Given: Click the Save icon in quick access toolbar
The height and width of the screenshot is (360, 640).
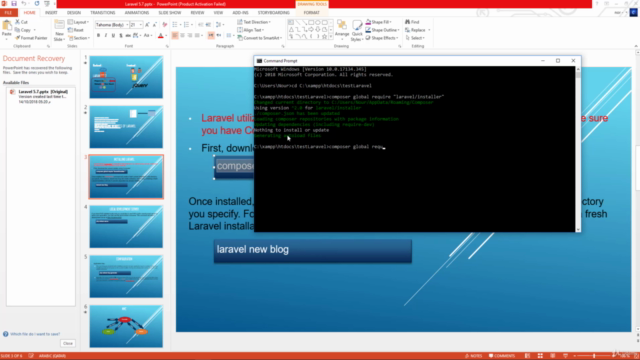Looking at the screenshot, I should (14, 4).
